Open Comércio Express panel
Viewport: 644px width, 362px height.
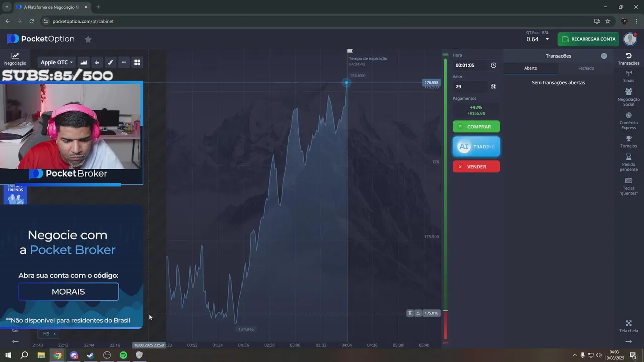629,121
